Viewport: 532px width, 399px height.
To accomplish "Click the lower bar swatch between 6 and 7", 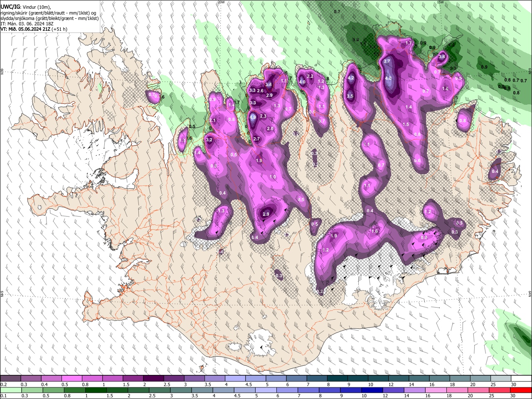I will (286, 390).
